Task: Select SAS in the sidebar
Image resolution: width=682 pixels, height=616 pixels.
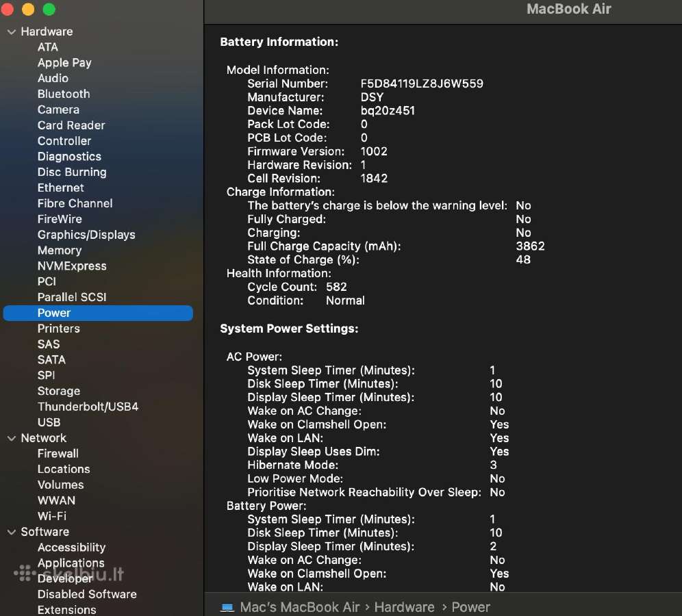Action: (49, 344)
